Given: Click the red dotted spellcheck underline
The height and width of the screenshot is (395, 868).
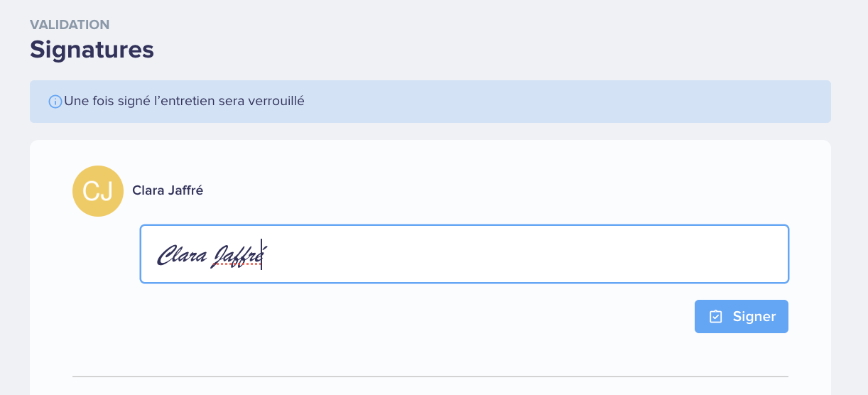Looking at the screenshot, I should point(238,264).
